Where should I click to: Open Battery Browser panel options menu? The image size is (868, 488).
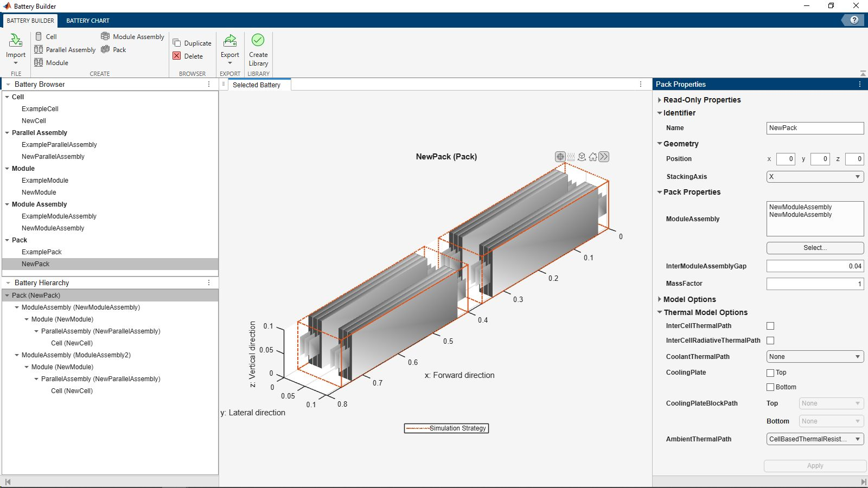pyautogui.click(x=209, y=85)
